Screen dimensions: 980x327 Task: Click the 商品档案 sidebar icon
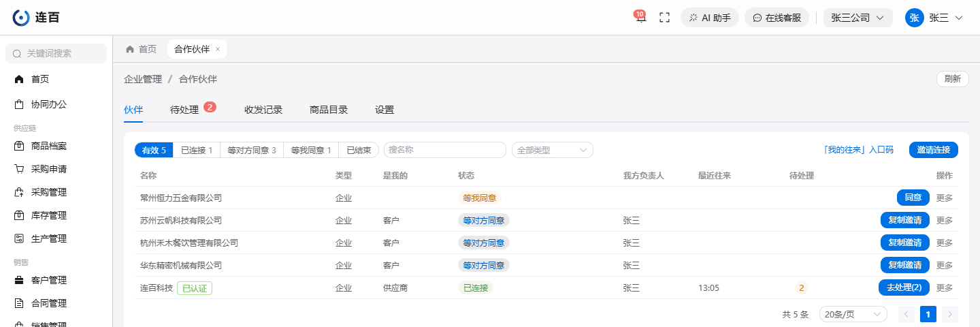pyautogui.click(x=19, y=146)
